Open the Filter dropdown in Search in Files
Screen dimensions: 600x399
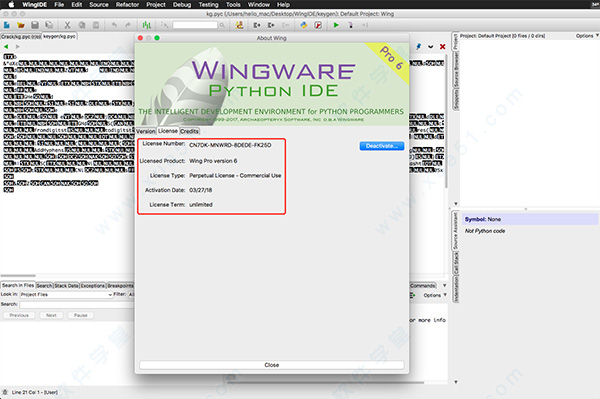(x=131, y=295)
